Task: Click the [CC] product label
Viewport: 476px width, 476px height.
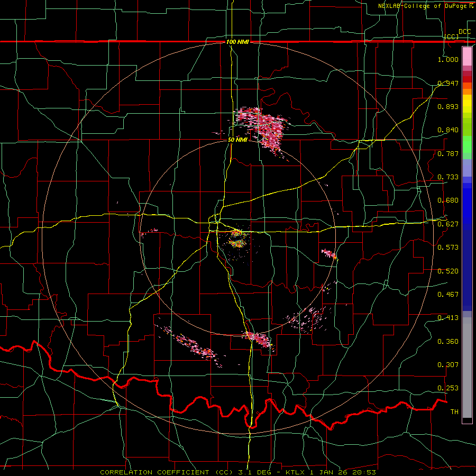Action: (x=451, y=36)
